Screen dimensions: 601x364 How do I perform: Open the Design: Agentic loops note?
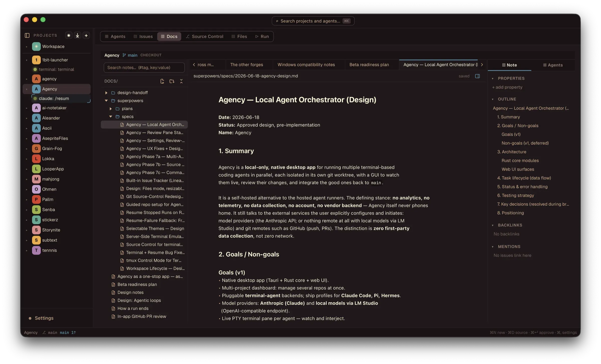144,300
